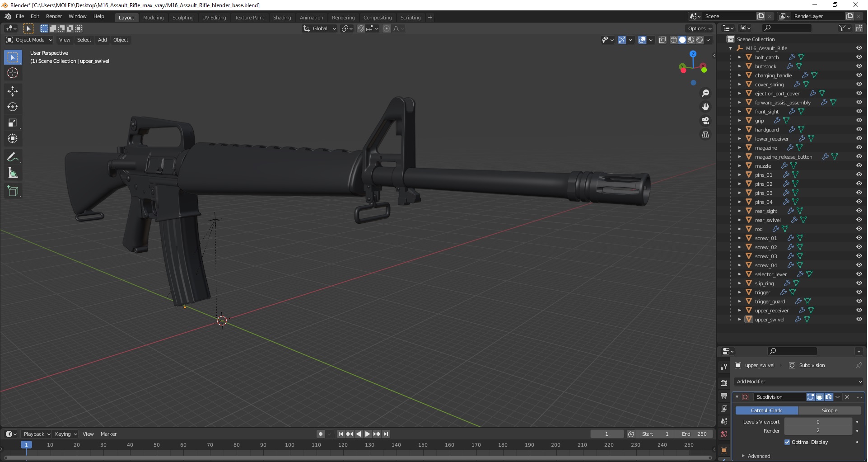Viewport: 868px width, 462px height.
Task: Open Output properties tab
Action: [724, 396]
